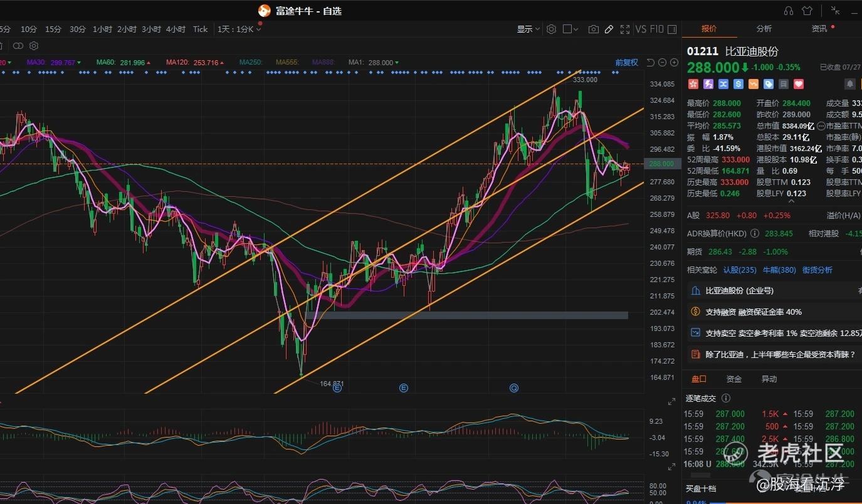862x504 pixels.
Task: Switch to the 异动 unusual activity tab
Action: (769, 379)
